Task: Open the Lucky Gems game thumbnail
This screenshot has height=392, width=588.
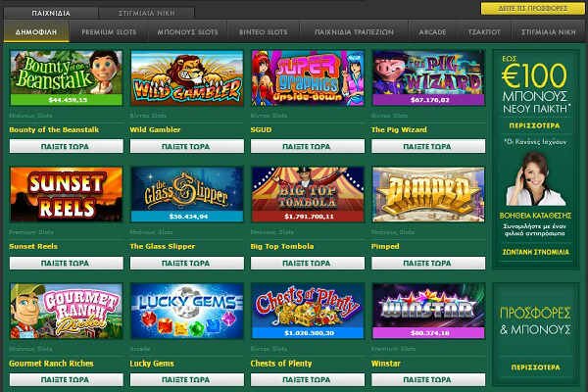Action: [x=187, y=311]
